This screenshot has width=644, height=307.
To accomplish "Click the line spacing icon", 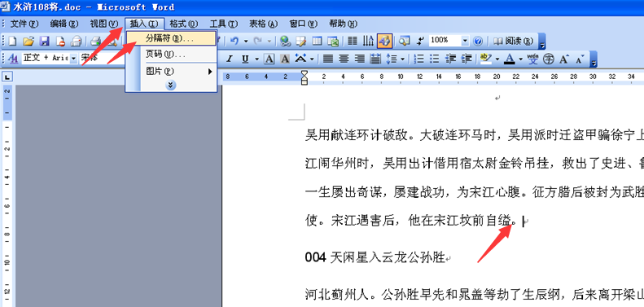I will coord(392,59).
